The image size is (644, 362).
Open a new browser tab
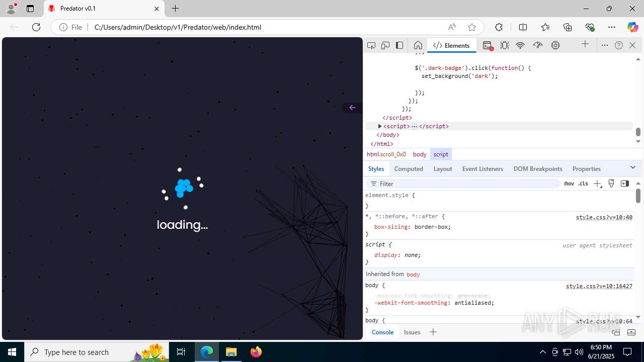click(x=175, y=9)
